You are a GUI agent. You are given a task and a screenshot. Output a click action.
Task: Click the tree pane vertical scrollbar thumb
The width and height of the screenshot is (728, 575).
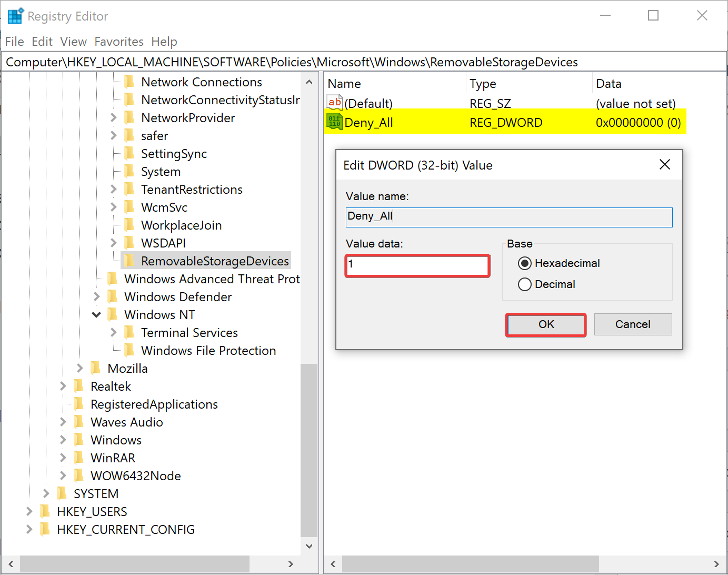point(309,451)
